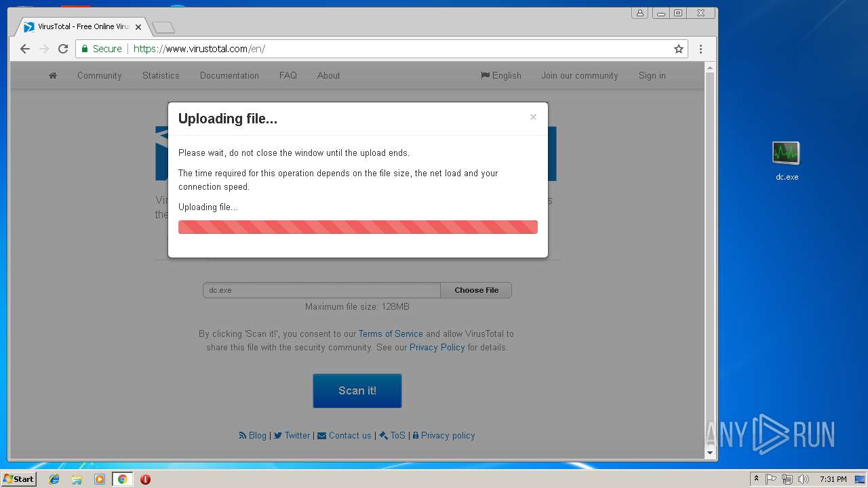
Task: Open the Terms of Service link
Action: click(391, 333)
